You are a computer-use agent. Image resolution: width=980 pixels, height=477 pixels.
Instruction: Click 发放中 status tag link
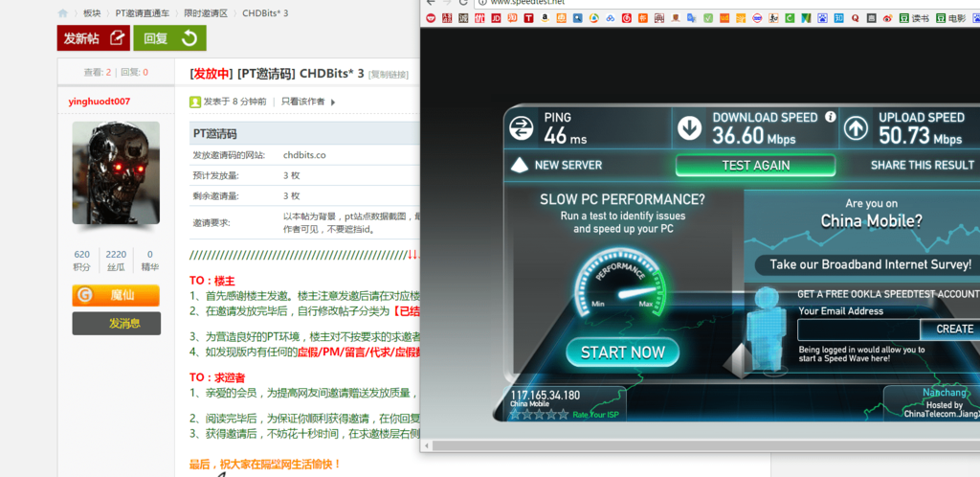[x=212, y=74]
